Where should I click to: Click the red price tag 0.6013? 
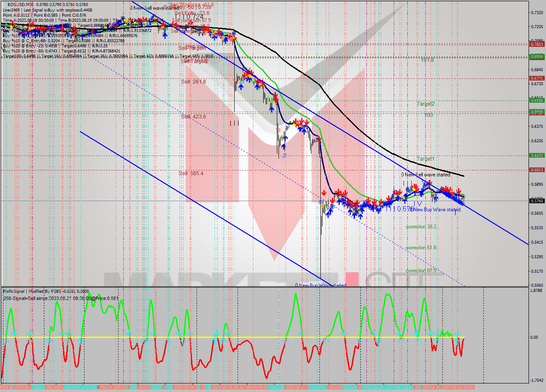(536, 170)
